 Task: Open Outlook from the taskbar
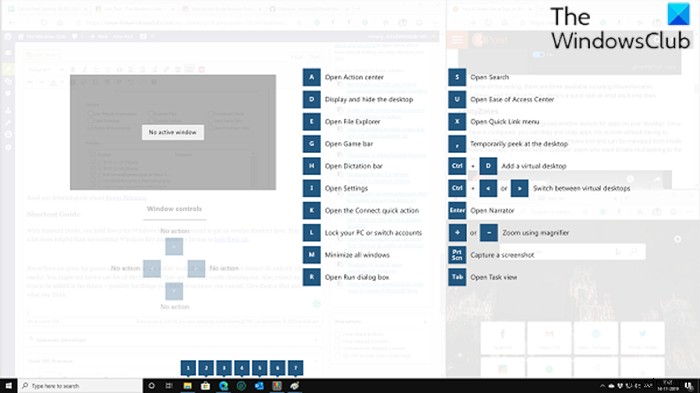[259, 386]
